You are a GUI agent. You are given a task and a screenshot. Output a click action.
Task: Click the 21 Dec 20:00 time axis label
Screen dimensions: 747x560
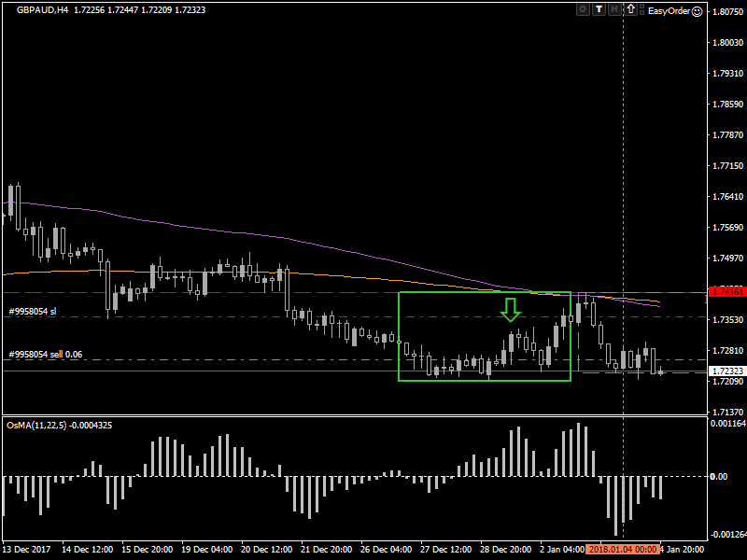pyautogui.click(x=326, y=550)
